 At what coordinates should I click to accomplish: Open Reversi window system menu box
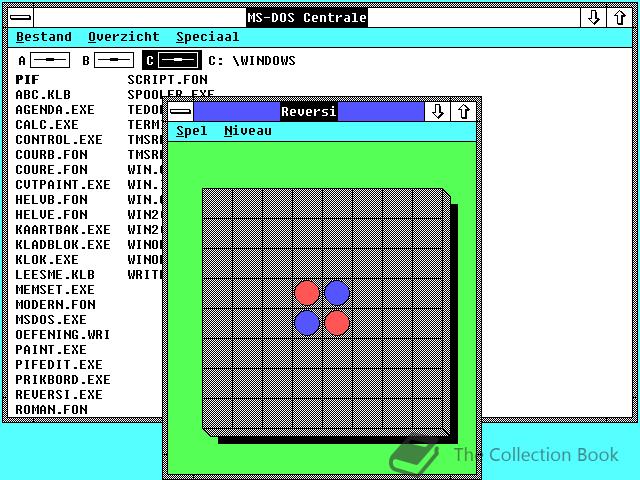pyautogui.click(x=181, y=111)
